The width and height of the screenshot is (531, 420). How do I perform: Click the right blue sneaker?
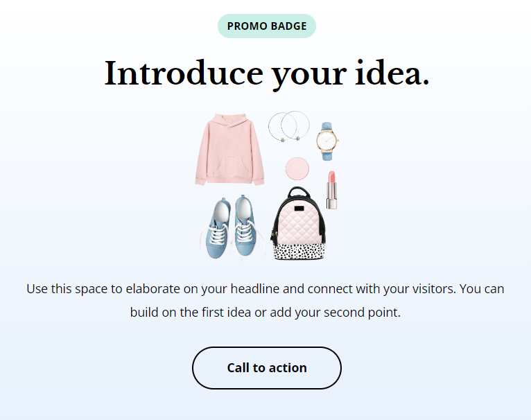(245, 225)
